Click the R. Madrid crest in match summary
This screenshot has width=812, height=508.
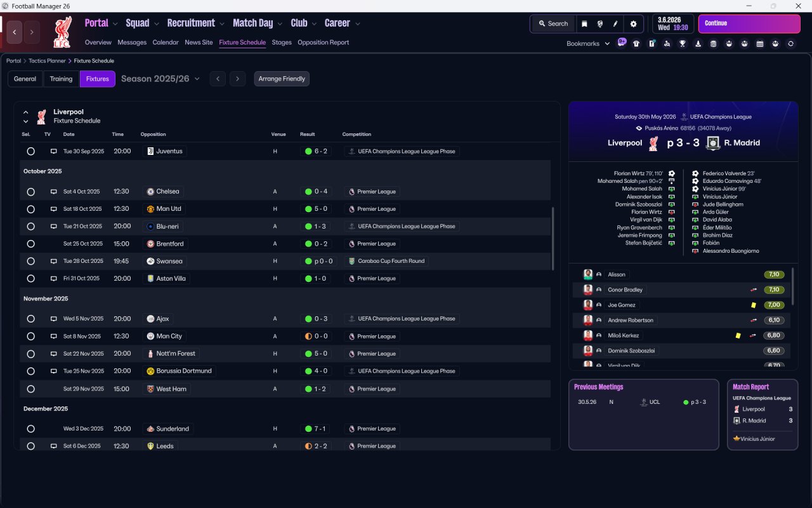(713, 143)
